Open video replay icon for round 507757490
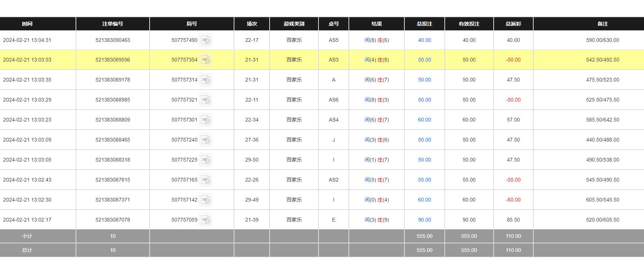 pos(206,40)
